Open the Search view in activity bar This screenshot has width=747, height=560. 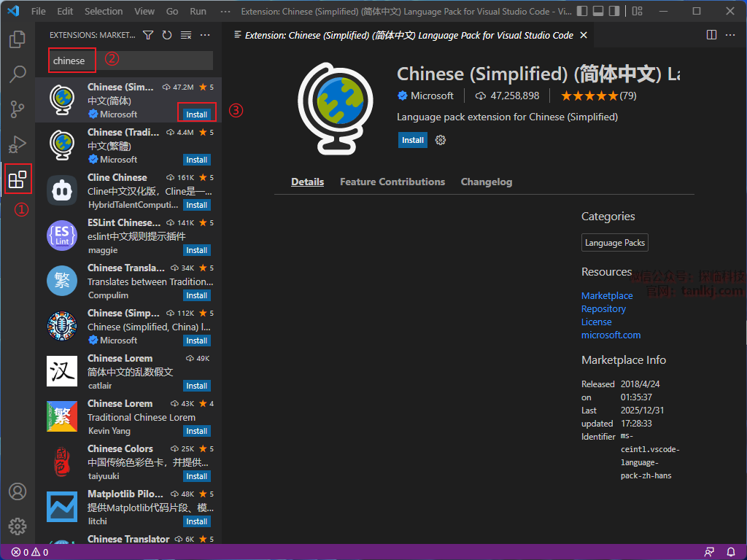(x=18, y=74)
